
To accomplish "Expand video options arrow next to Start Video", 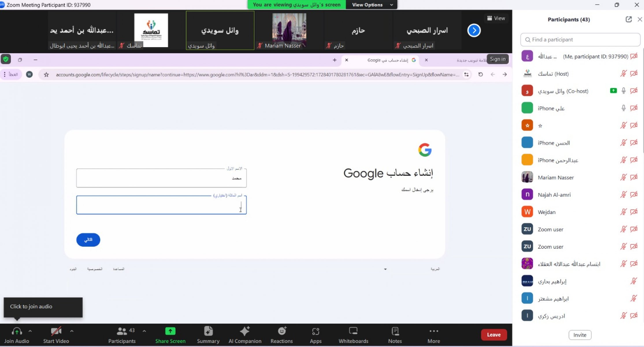I will (72, 331).
